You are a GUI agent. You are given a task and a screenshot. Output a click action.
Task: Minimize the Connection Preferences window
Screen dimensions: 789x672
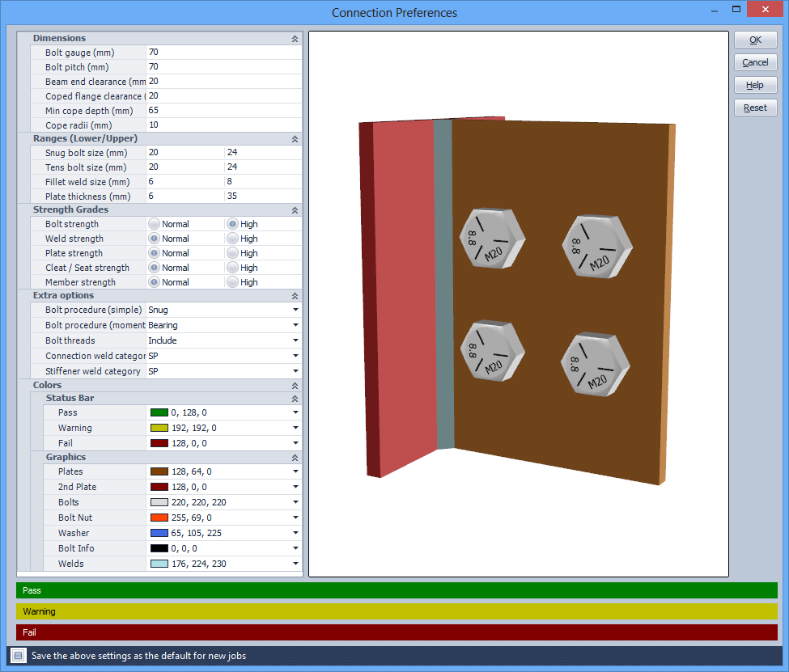pyautogui.click(x=715, y=10)
